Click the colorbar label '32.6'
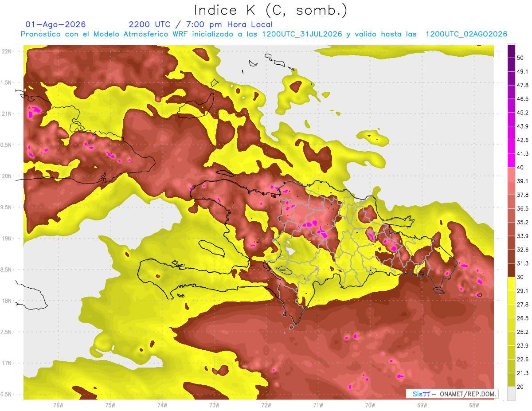Viewport: 532px width, 411px height. [523, 250]
